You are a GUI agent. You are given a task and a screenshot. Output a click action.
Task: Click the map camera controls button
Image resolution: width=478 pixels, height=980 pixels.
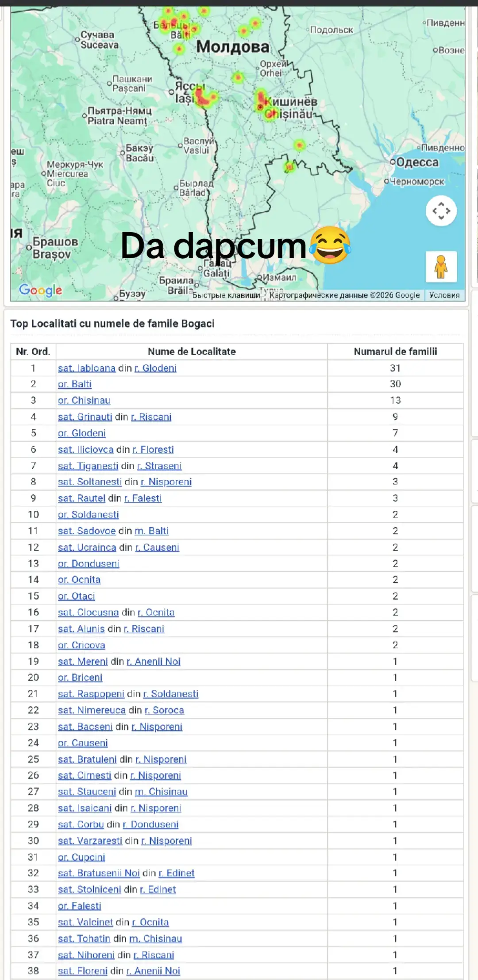(441, 211)
